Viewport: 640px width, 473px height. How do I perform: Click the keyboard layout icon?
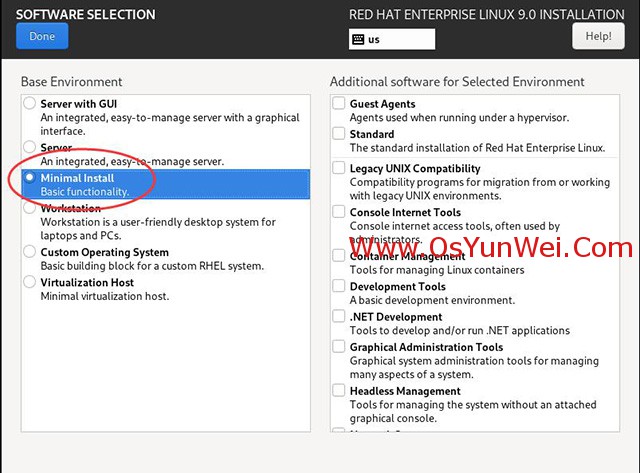click(358, 40)
